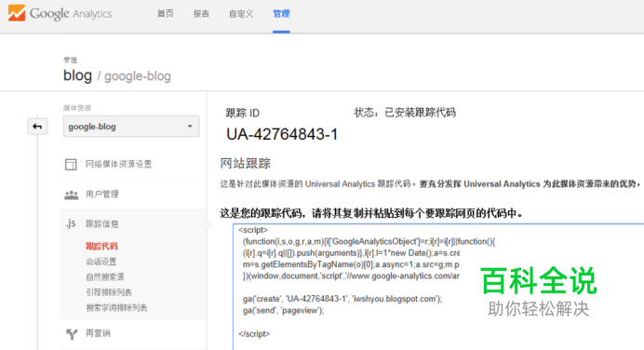Screen dimensions: 644x350
Task: Click the Google Analytics logo icon
Action: (17, 13)
